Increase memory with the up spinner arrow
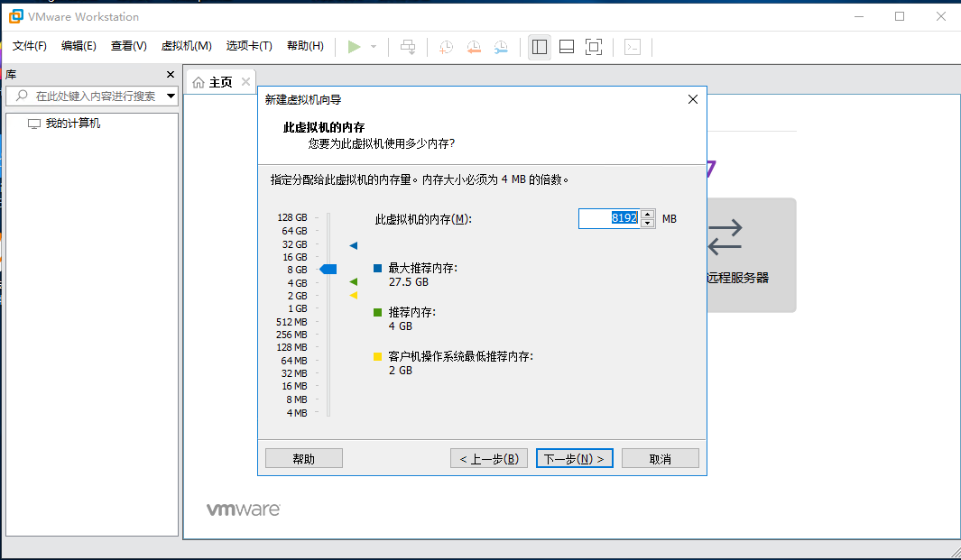This screenshot has height=560, width=961. point(647,214)
